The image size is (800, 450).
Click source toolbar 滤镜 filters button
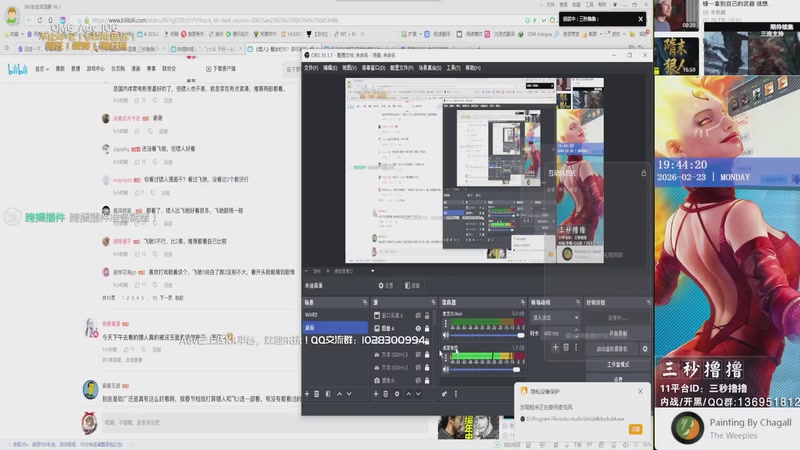click(412, 286)
